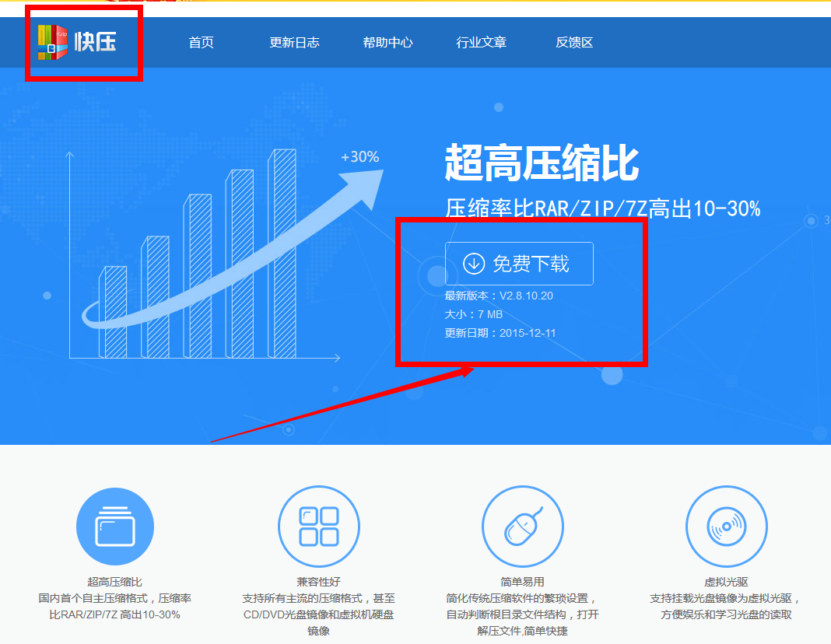Open the 更新日志 changelog menu item
Viewport: 831px width, 644px height.
point(295,42)
